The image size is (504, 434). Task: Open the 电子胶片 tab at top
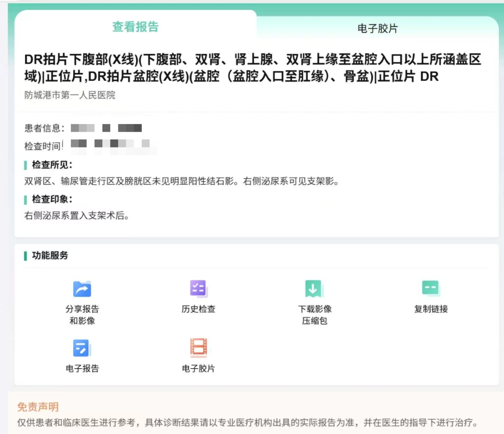[x=377, y=28]
